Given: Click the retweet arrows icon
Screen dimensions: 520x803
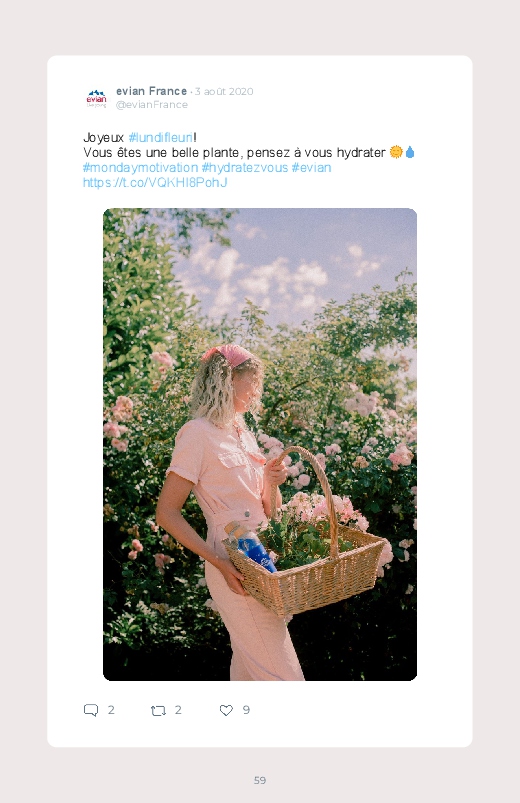Looking at the screenshot, I should point(158,710).
